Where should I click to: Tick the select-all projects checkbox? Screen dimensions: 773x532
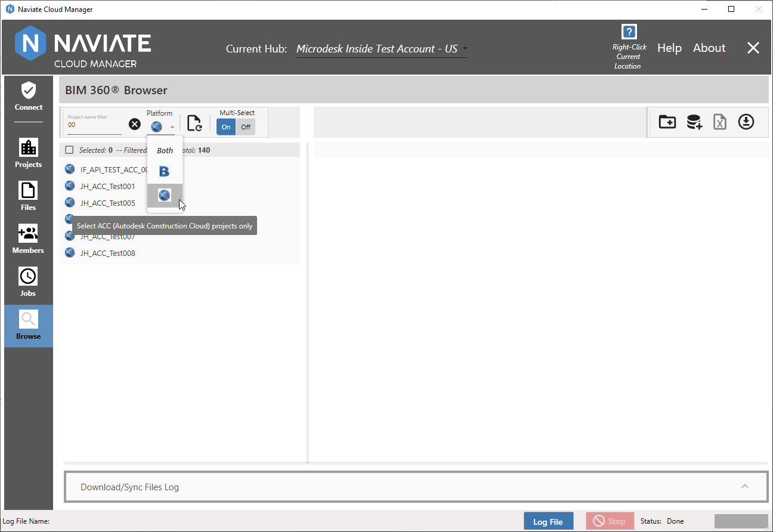(x=69, y=150)
